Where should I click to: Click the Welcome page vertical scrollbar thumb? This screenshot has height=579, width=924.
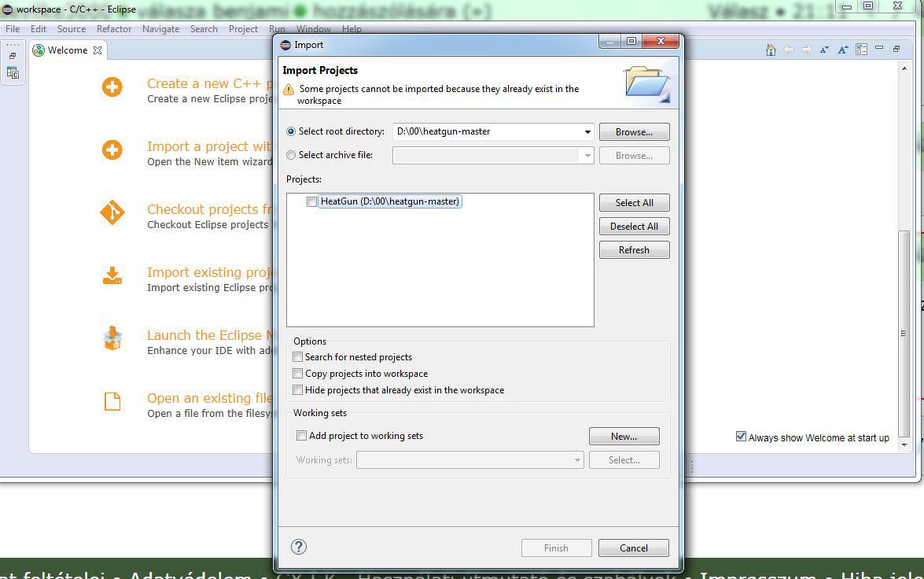click(904, 333)
